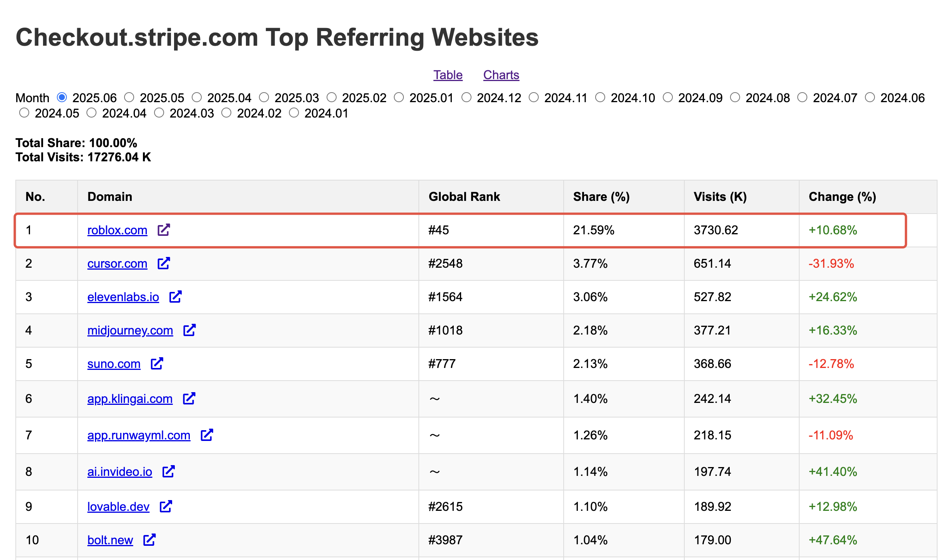Choose the 2024.06 month radio button
This screenshot has width=946, height=560.
tap(870, 98)
